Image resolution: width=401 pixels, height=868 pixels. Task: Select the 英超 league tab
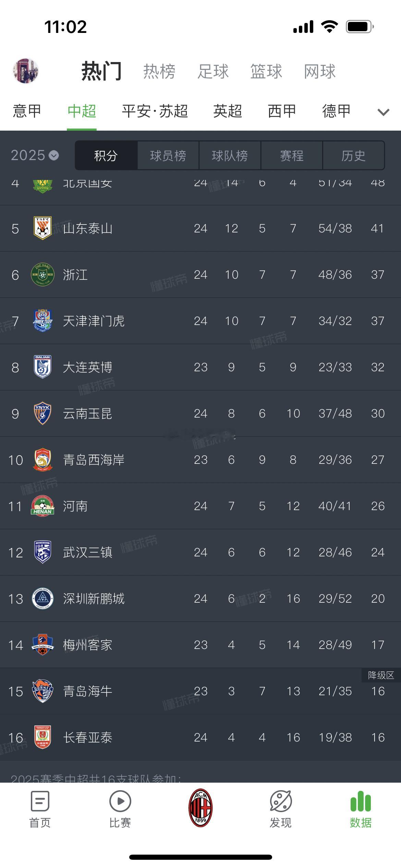pos(228,111)
